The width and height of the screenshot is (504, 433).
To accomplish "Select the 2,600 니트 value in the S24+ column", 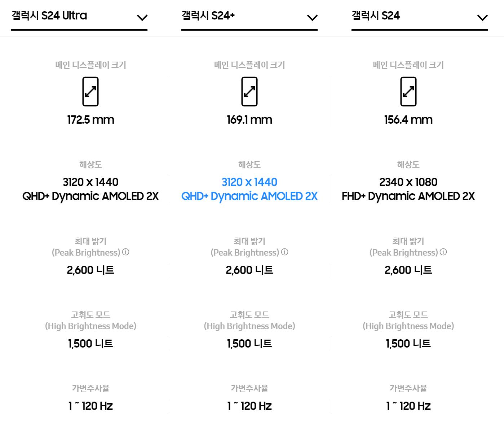I will click(249, 270).
